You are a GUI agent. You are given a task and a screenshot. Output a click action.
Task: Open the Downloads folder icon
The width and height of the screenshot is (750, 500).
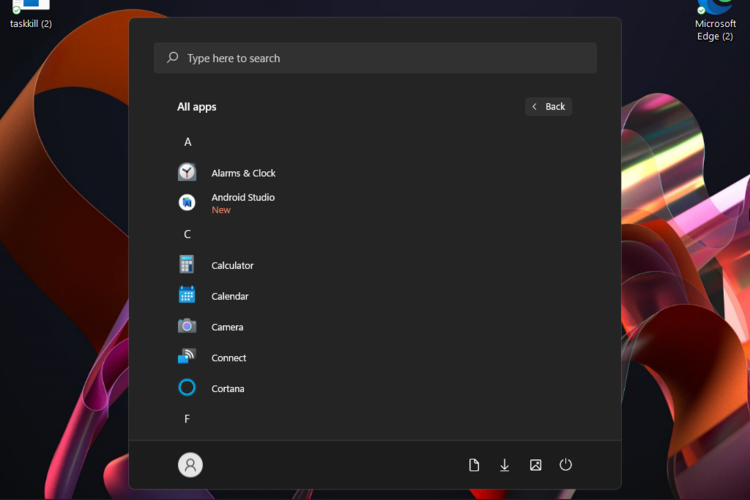(x=505, y=465)
